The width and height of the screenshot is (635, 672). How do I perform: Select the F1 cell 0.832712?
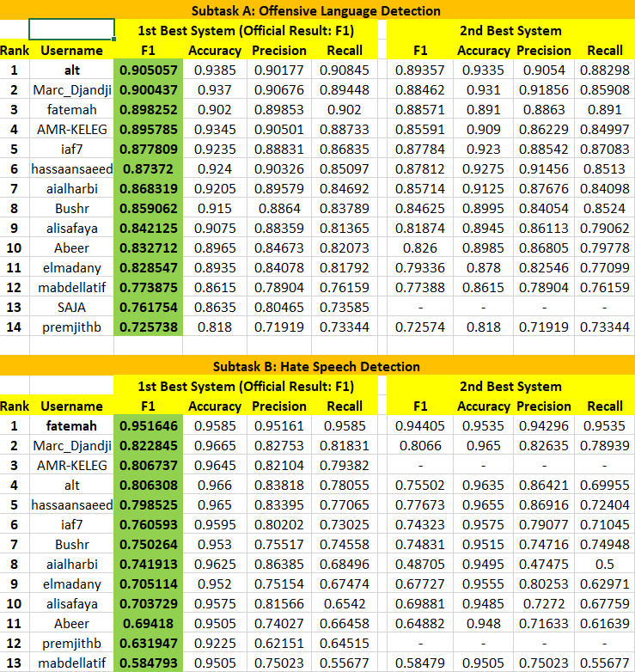point(149,247)
